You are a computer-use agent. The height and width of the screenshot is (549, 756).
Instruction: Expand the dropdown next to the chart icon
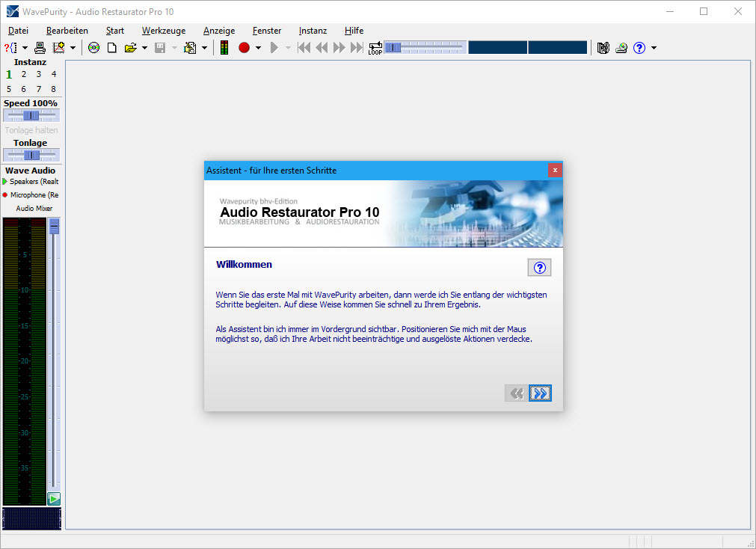click(x=73, y=48)
